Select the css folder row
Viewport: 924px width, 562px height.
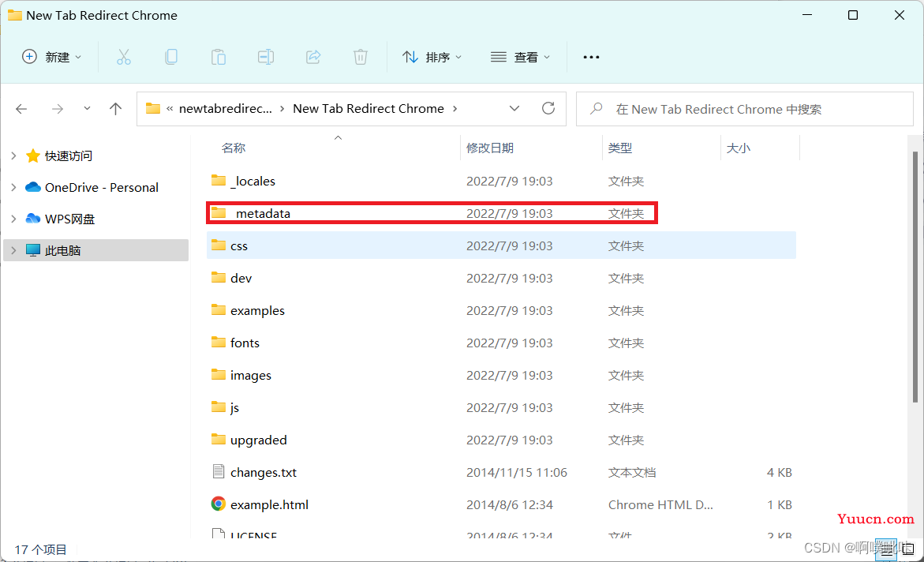click(501, 246)
